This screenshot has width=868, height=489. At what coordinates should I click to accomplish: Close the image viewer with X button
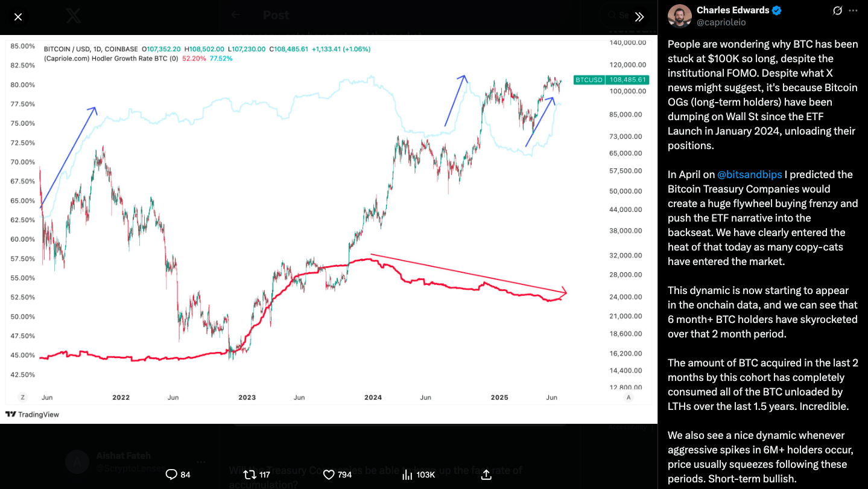18,17
